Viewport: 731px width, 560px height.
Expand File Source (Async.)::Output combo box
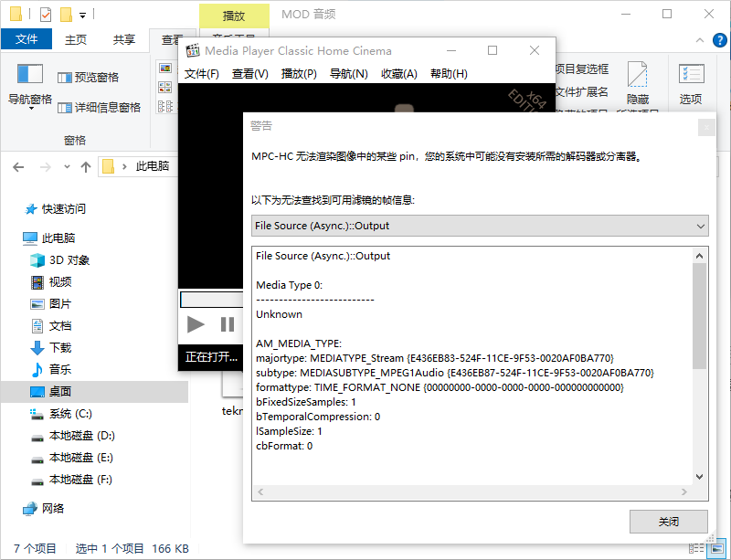[x=480, y=226]
